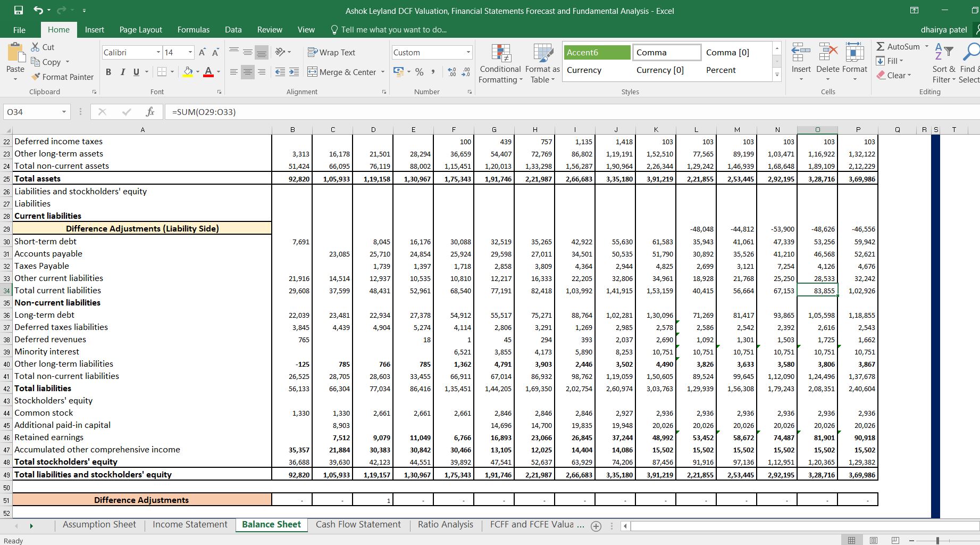This screenshot has height=545, width=980.
Task: Toggle Underline formatting
Action: 137,72
